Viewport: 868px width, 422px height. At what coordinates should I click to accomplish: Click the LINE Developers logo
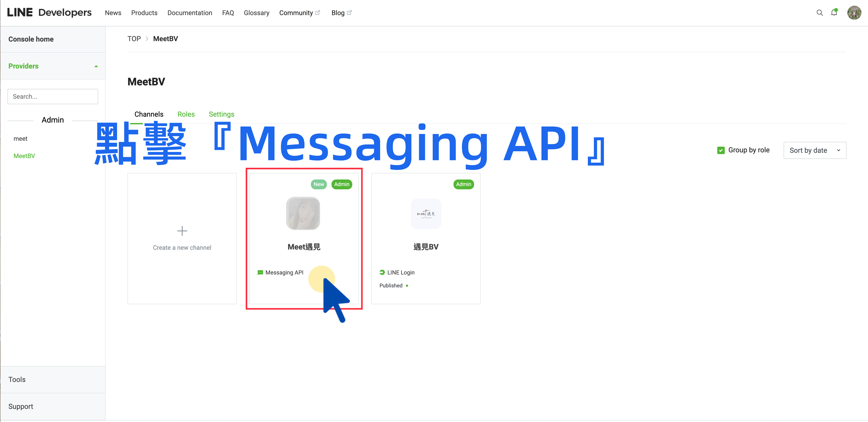(49, 12)
